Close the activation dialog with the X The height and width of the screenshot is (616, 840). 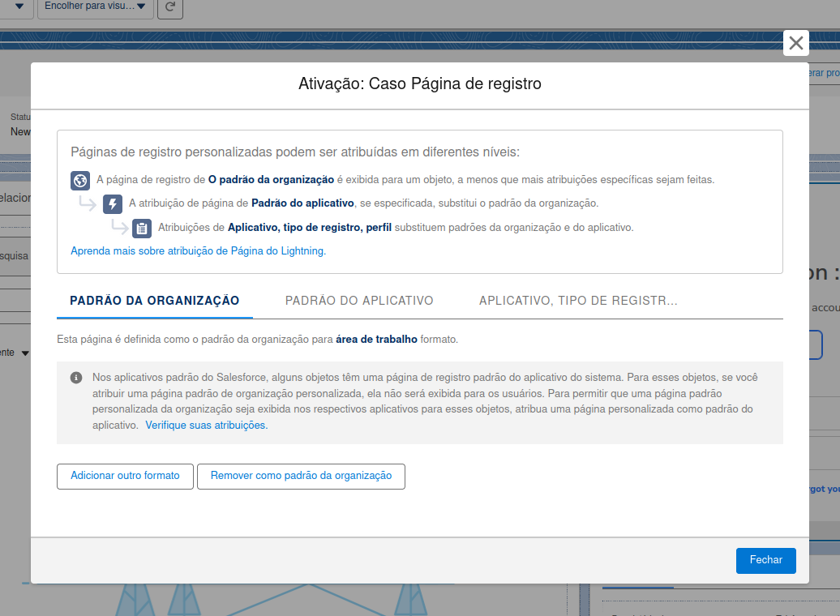795,43
